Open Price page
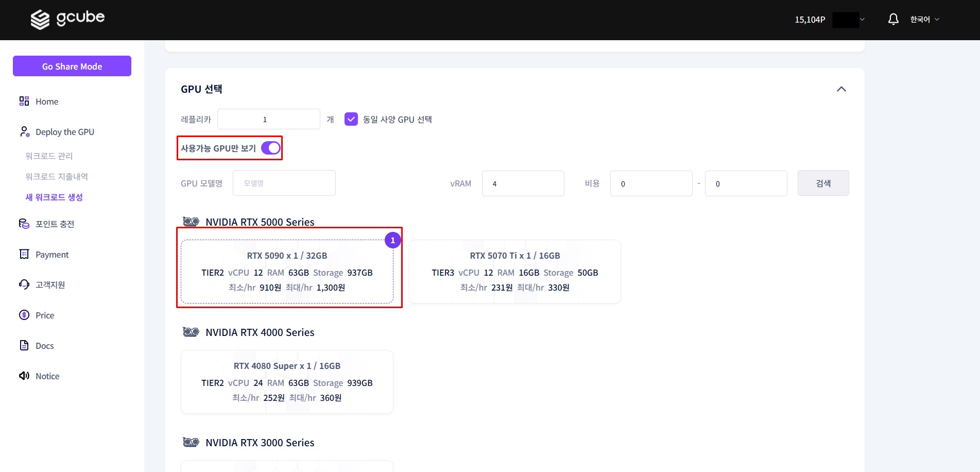The width and height of the screenshot is (980, 472). point(45,315)
